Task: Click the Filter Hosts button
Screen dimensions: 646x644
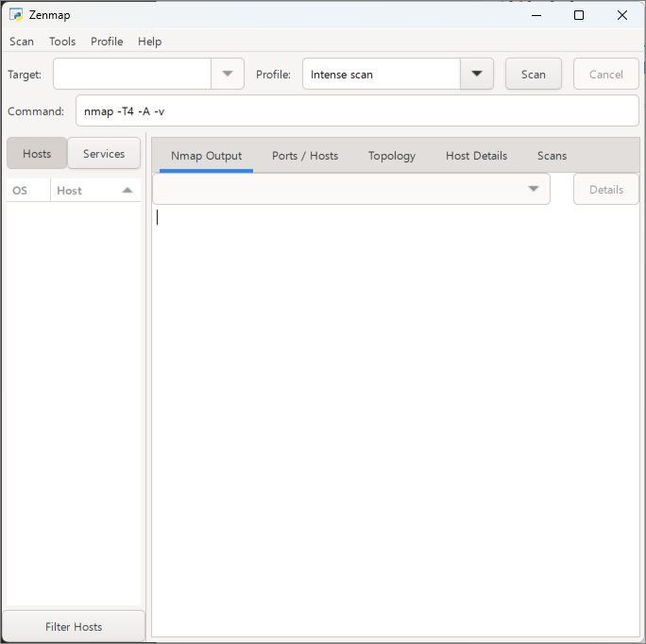Action: (x=74, y=626)
